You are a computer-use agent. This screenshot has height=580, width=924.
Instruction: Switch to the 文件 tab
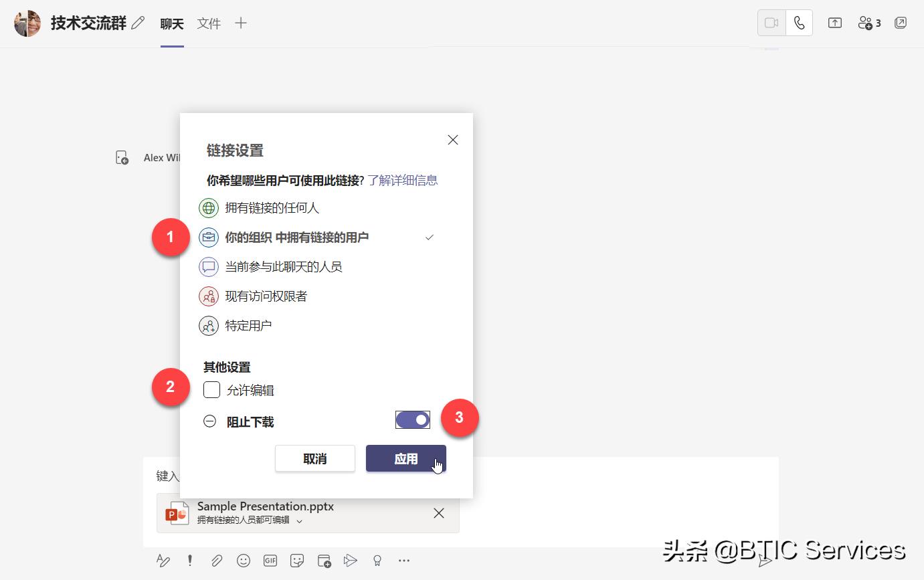(208, 23)
